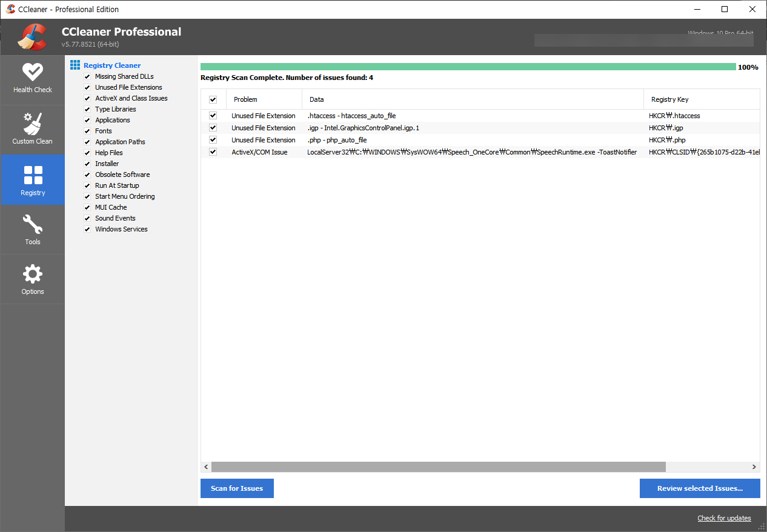Uncheck the ActiveX/COM Issue row checkbox

[x=213, y=151]
